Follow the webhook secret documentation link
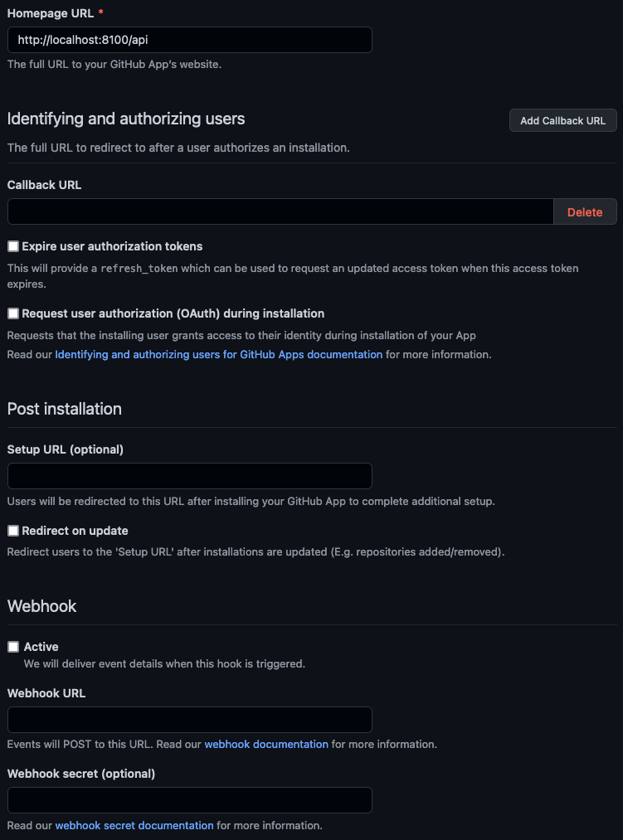 pos(134,825)
